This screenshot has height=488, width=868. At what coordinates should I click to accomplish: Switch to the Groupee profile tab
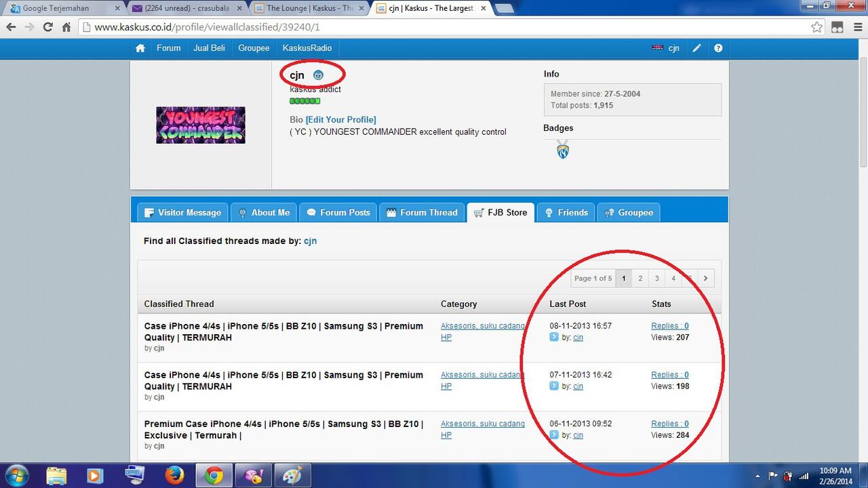click(x=629, y=212)
